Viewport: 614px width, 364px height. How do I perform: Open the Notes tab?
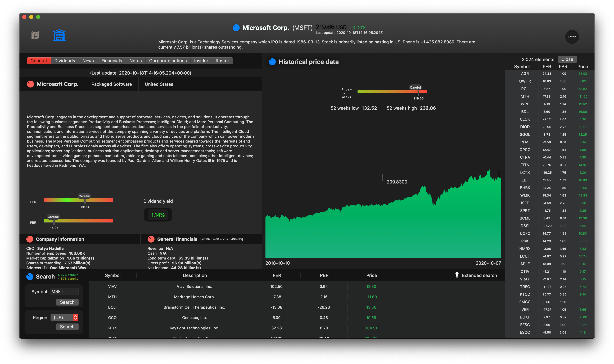(x=135, y=61)
